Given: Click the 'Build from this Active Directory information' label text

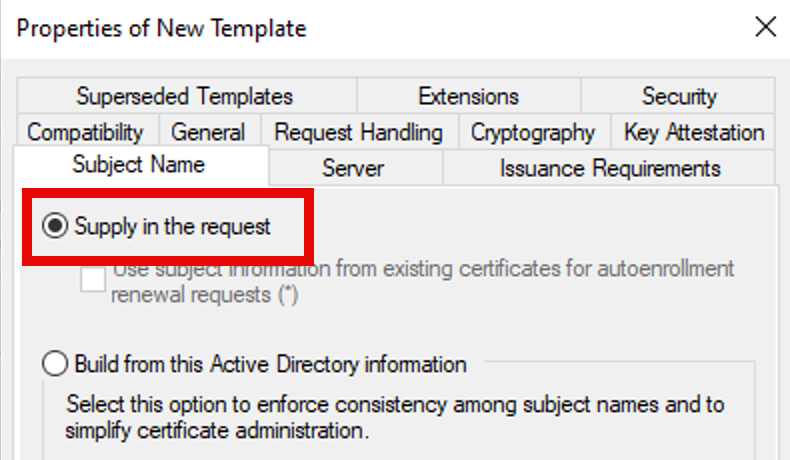Looking at the screenshot, I should click(x=270, y=364).
